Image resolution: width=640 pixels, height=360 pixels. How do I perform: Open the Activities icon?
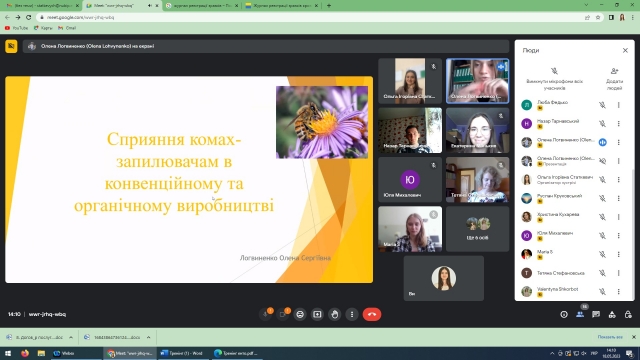point(612,314)
